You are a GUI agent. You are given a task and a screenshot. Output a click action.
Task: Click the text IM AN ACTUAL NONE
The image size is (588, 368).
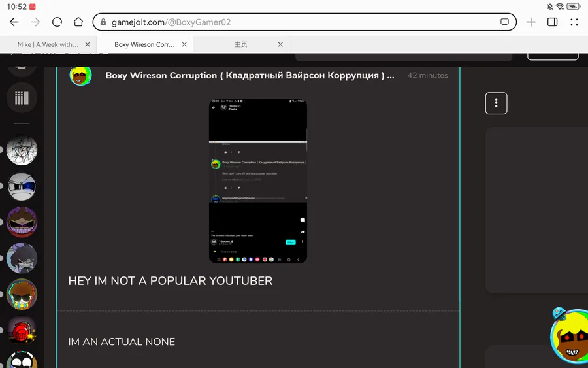(122, 342)
